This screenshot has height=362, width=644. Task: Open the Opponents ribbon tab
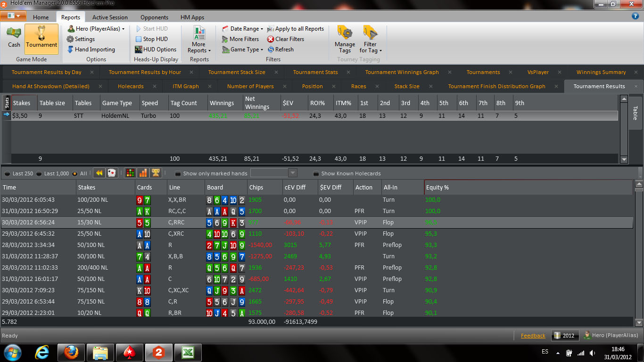(154, 17)
